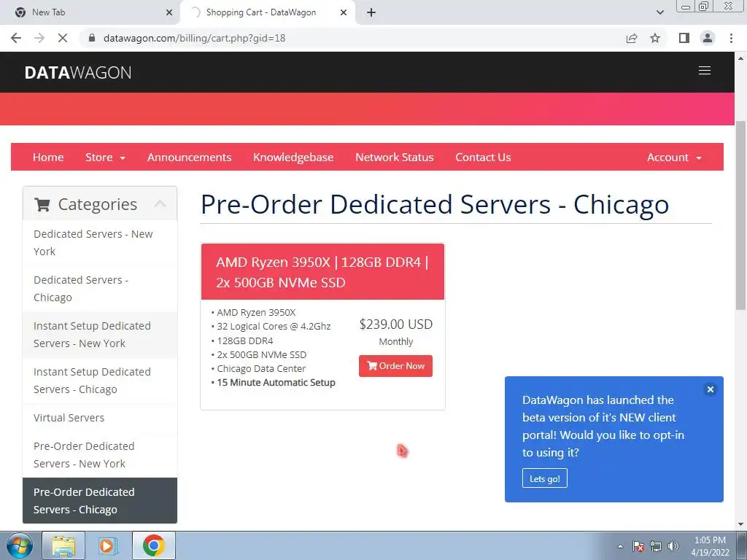This screenshot has height=560, width=747.
Task: Select Dedicated Servers - Chicago category
Action: (x=99, y=289)
